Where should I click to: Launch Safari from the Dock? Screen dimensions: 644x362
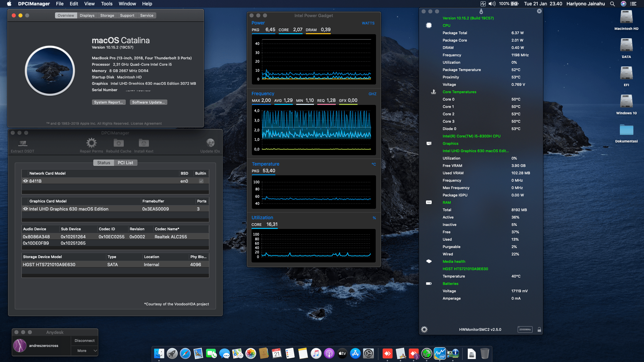tap(185, 353)
